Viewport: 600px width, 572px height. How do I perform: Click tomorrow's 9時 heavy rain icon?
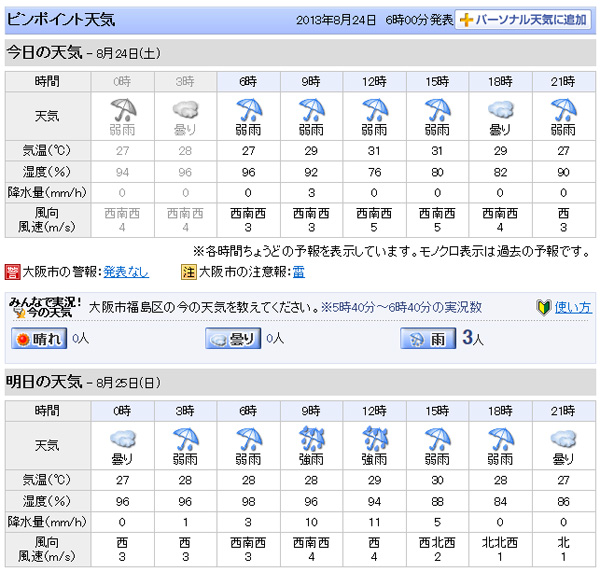pos(308,437)
